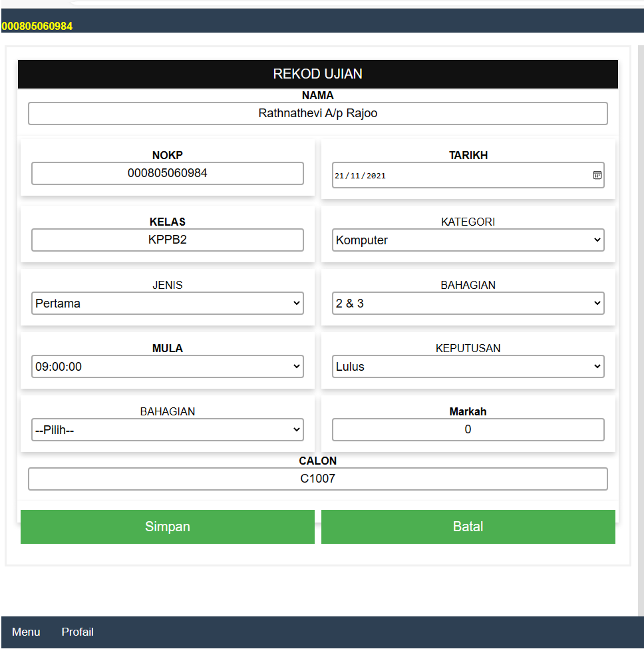Viewport: 644px width, 655px height.
Task: Expand the KATEGORI dropdown showing Komputer
Action: (x=468, y=240)
